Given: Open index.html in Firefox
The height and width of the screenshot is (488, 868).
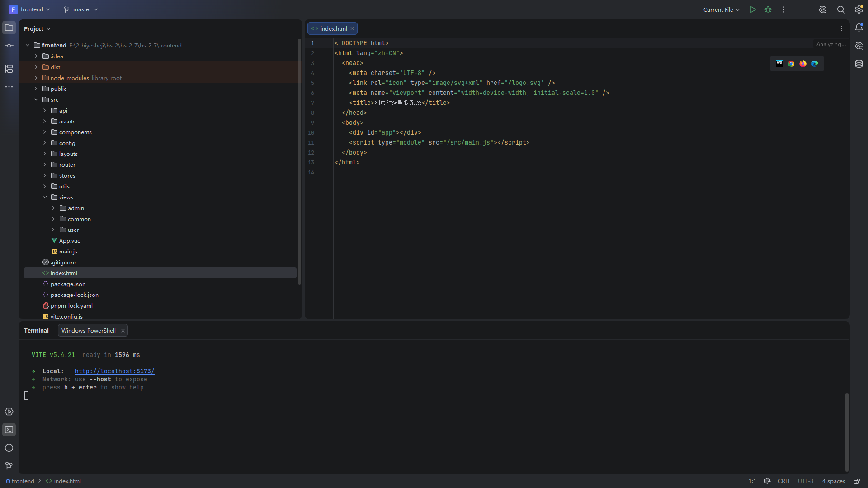Looking at the screenshot, I should [803, 64].
